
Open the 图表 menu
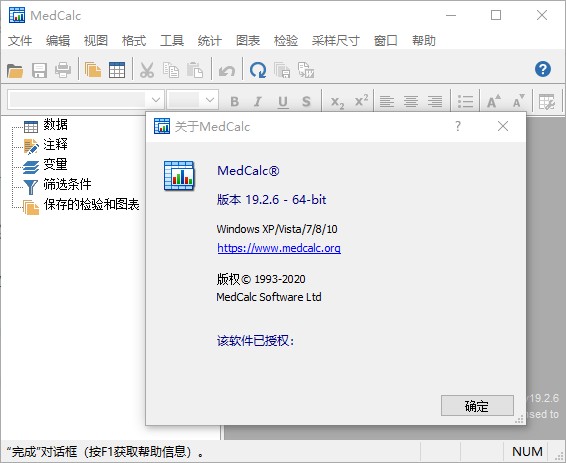pyautogui.click(x=248, y=40)
